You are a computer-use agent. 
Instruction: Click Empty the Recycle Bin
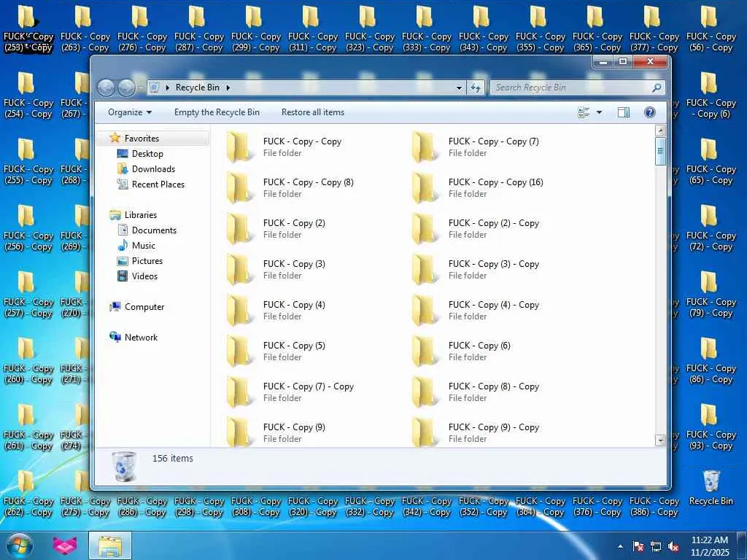point(217,112)
